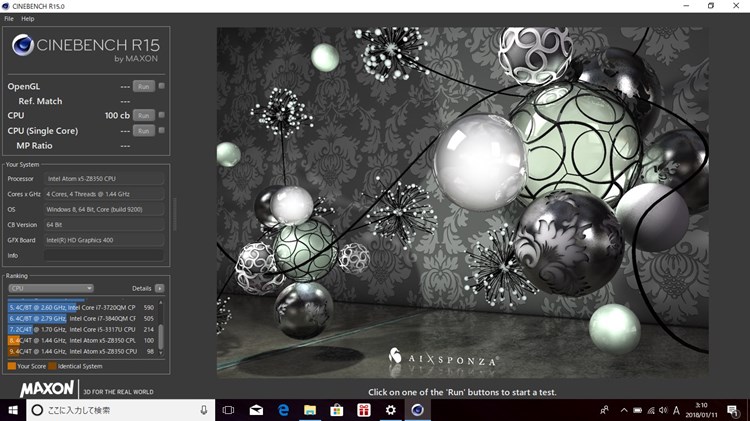Open the Action Center notification icon

click(x=732, y=410)
